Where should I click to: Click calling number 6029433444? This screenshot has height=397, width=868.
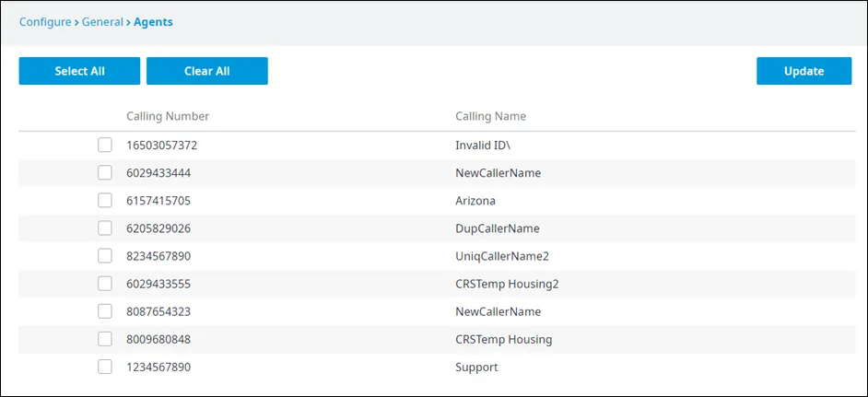coord(158,173)
